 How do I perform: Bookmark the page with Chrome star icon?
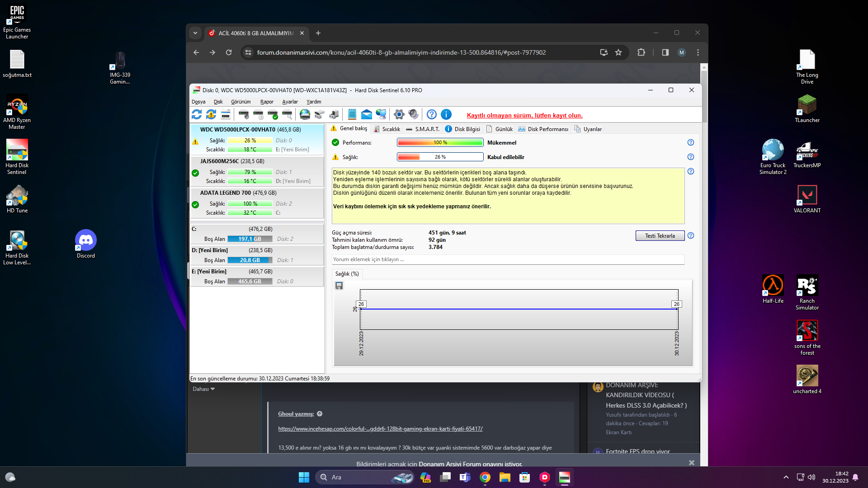pos(618,52)
